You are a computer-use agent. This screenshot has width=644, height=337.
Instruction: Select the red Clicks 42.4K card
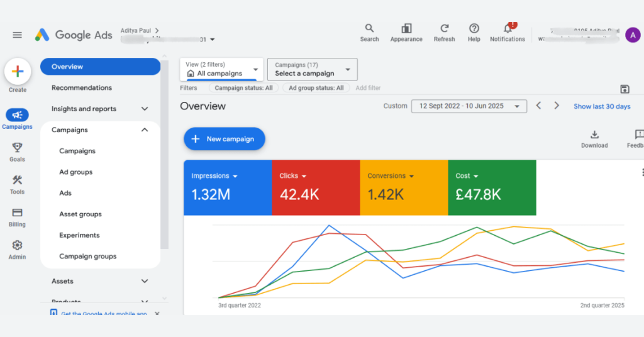pos(316,187)
